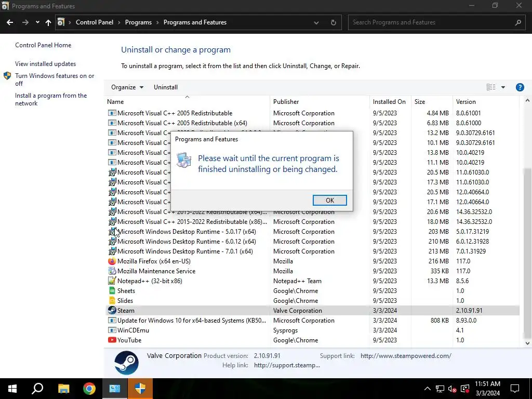Image resolution: width=532 pixels, height=399 pixels.
Task: Click the list scrollbar down arrow
Action: pyautogui.click(x=527, y=343)
